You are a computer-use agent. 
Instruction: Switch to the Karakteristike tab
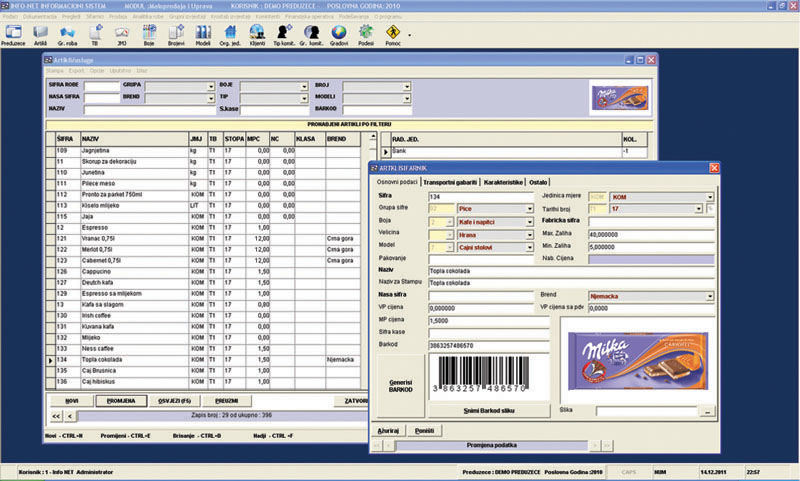point(504,182)
